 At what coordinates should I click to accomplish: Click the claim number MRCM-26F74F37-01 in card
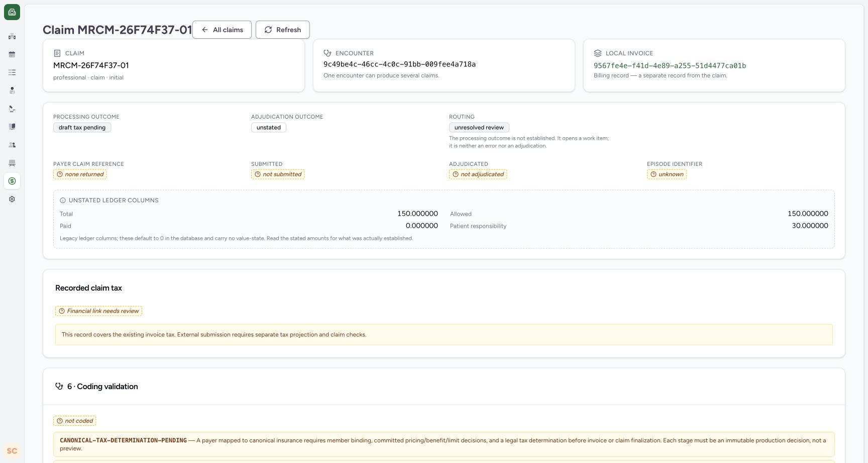(91, 65)
